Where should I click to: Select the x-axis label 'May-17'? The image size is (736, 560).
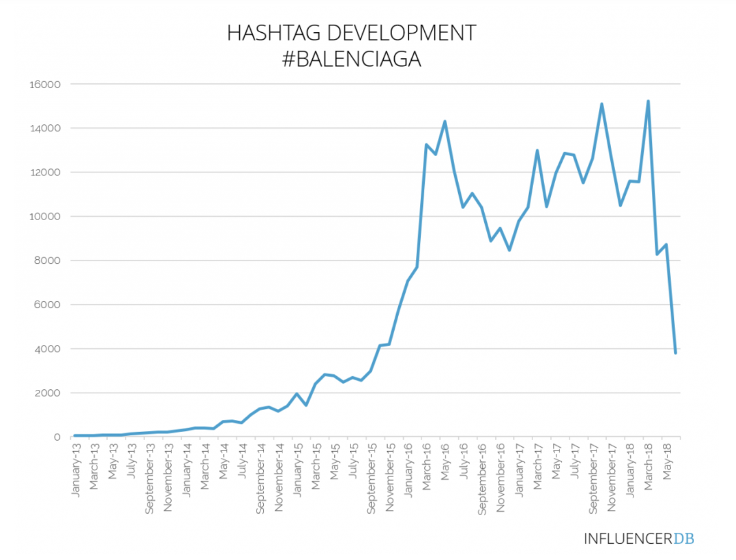556,461
